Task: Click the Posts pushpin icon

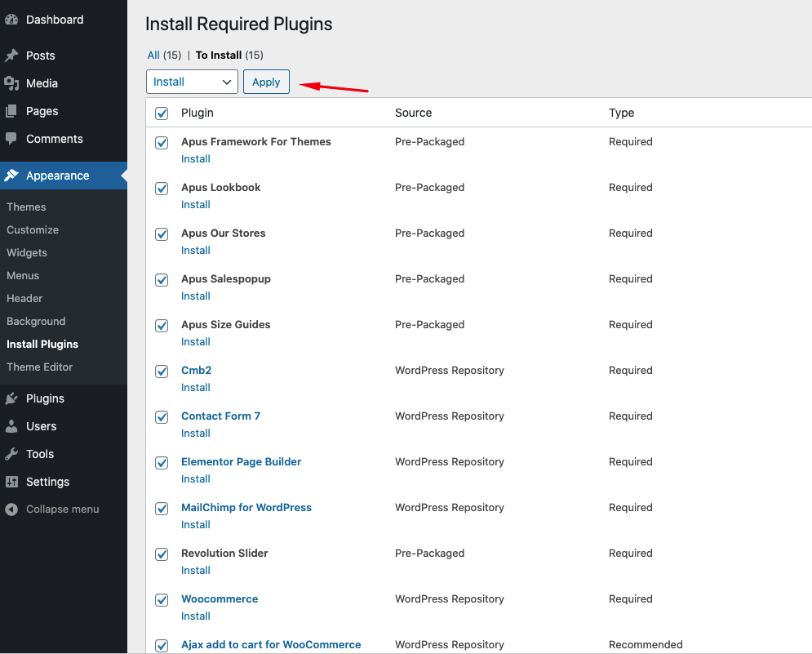Action: [11, 56]
